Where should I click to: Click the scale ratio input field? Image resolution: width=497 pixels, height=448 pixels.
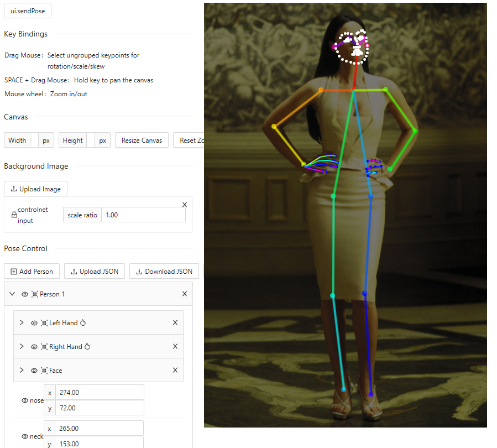[x=143, y=215]
